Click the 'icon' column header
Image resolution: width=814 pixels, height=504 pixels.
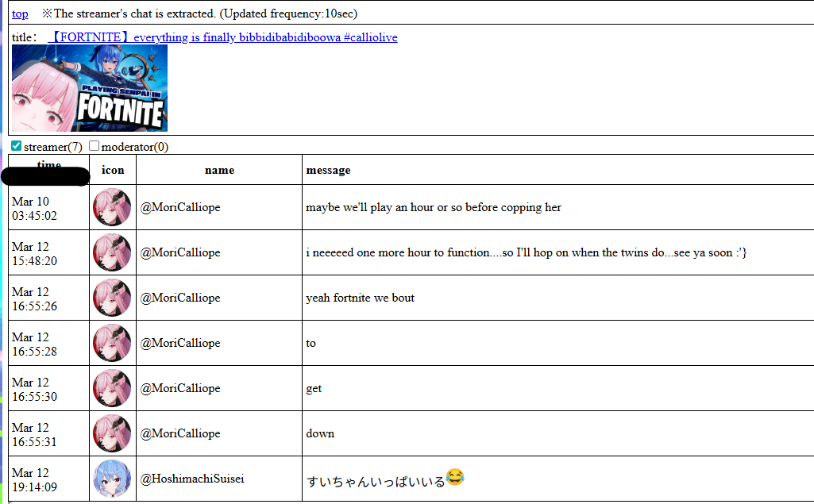pyautogui.click(x=113, y=171)
